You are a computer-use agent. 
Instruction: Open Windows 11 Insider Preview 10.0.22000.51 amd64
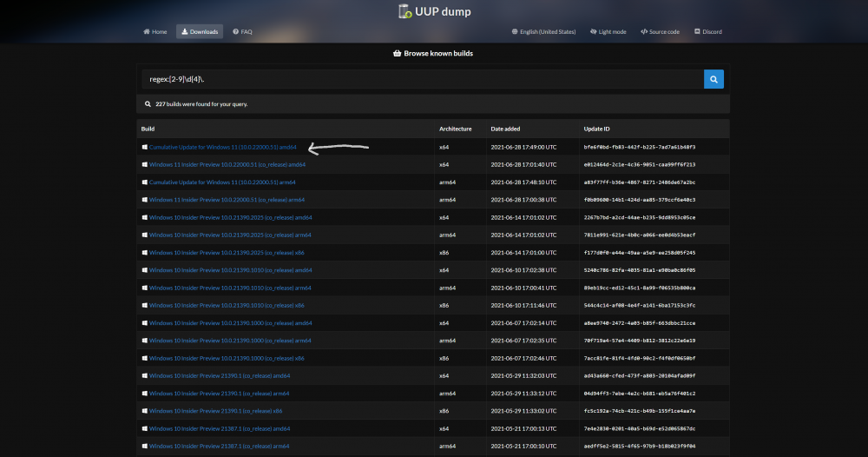pyautogui.click(x=227, y=164)
